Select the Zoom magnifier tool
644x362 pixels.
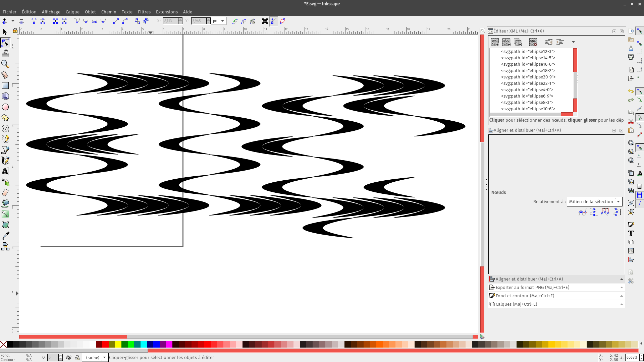[x=5, y=64]
